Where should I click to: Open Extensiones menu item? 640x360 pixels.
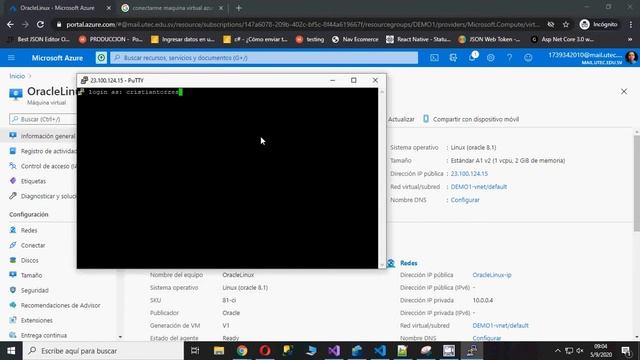[x=36, y=320]
